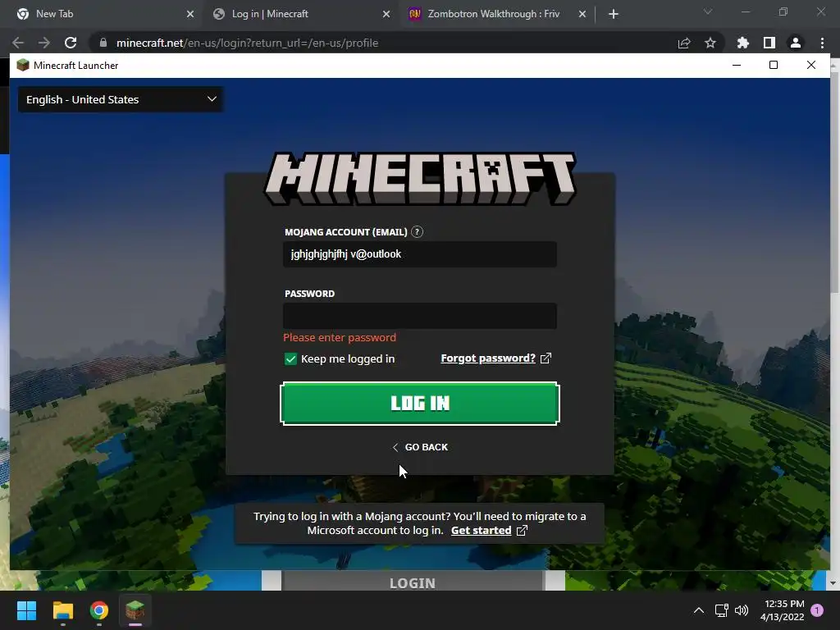Click the Mojang account email help icon
Screen dimensions: 840x630
coord(417,232)
